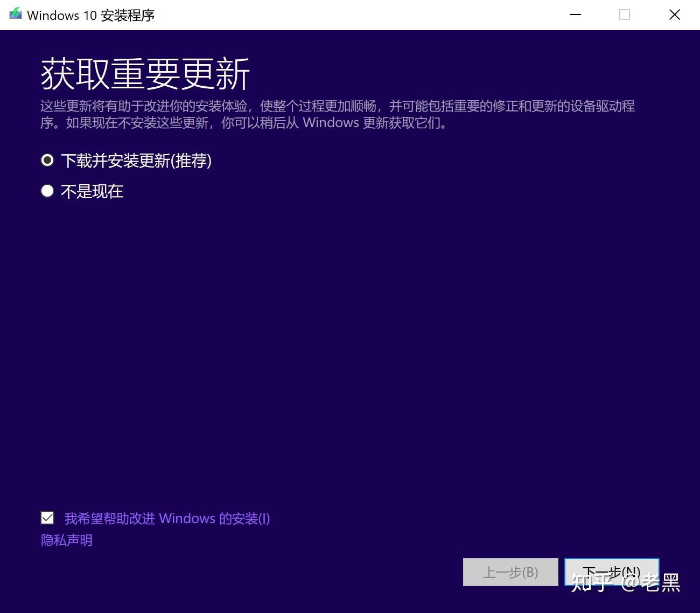Close the Windows 10 安装程序 window
This screenshot has width=700, height=613.
(674, 15)
